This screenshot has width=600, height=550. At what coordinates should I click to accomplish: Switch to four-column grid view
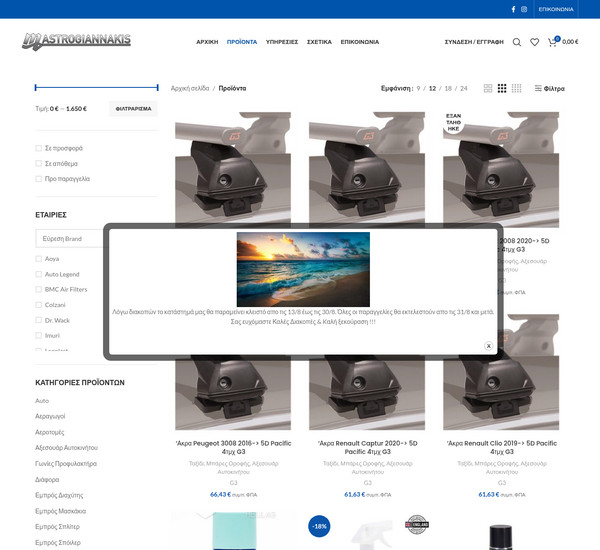click(x=516, y=88)
